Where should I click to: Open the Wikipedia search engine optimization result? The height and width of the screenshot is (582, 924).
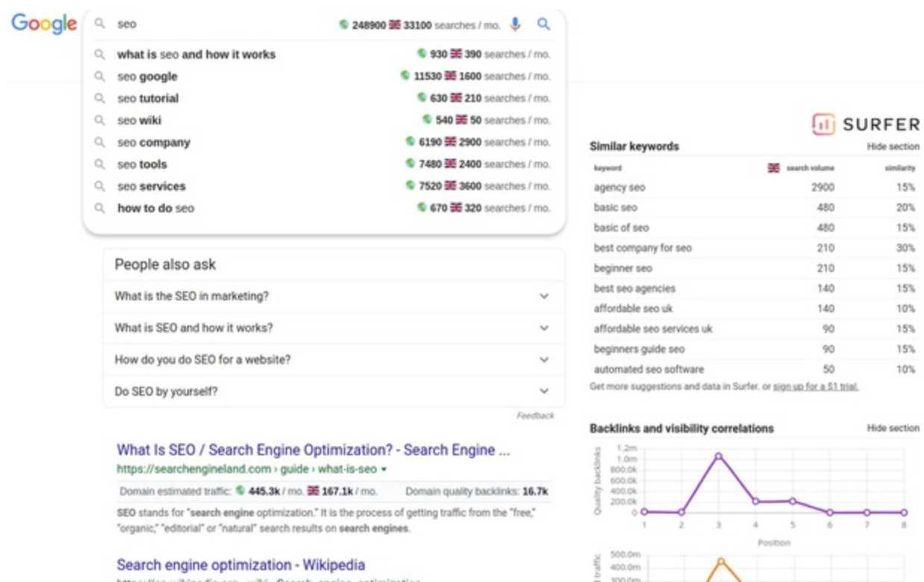tap(241, 565)
